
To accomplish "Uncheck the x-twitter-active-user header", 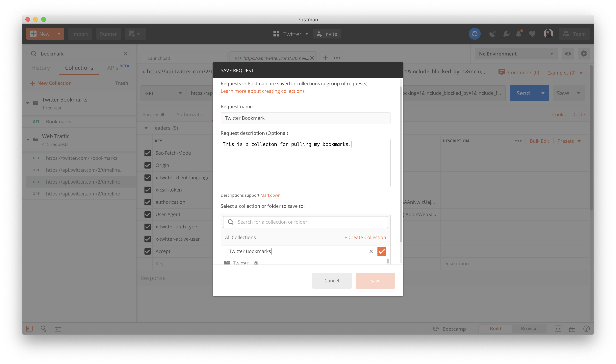I will pyautogui.click(x=148, y=239).
